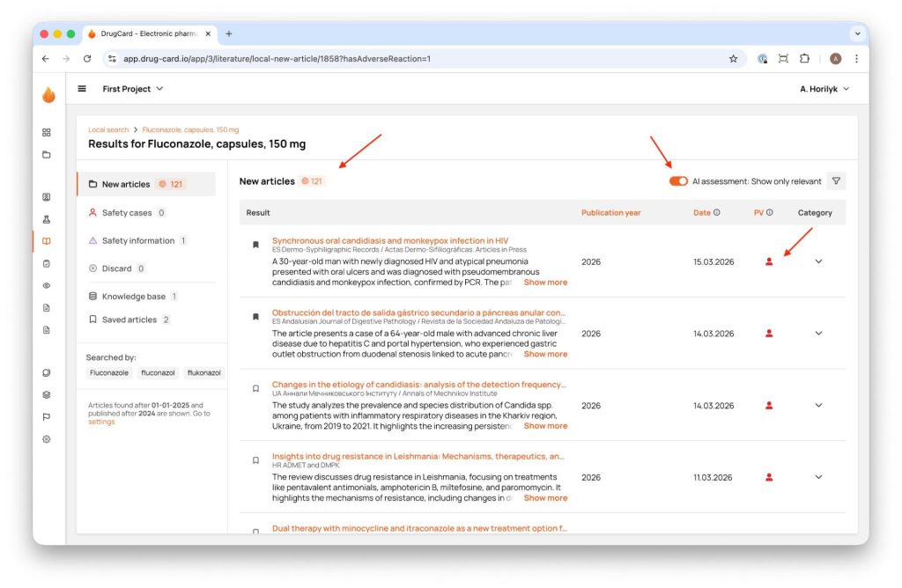This screenshot has width=902, height=588.
Task: Bookmark this page with the star icon
Action: click(733, 59)
